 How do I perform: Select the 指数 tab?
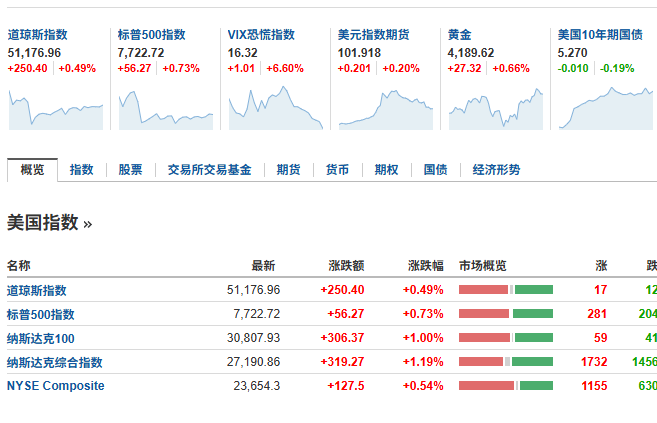(81, 170)
